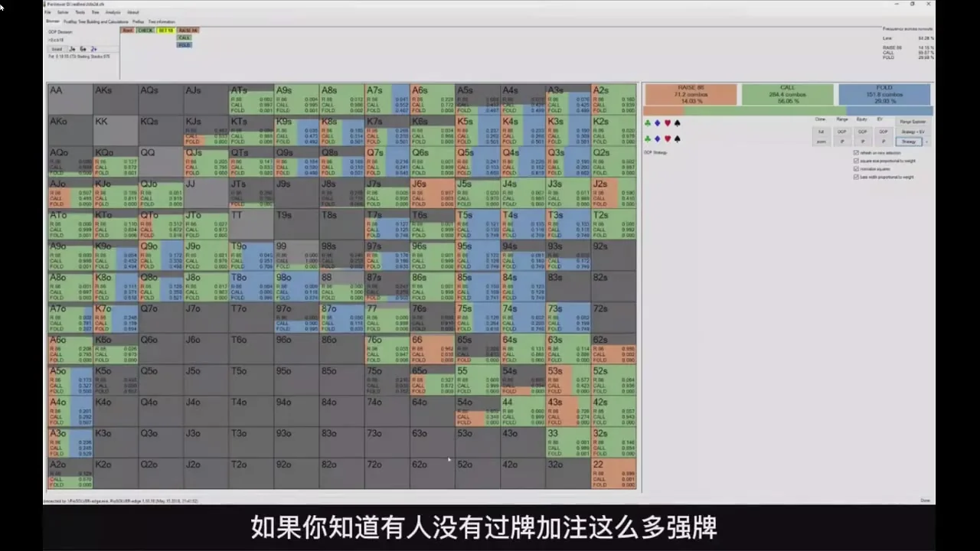This screenshot has width=980, height=551.
Task: Select the 66 hand cell
Action: [433, 349]
